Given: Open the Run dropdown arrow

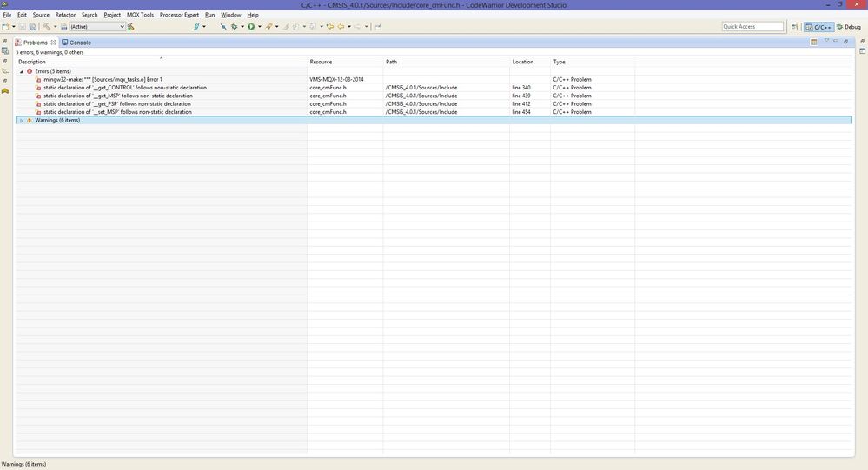Looking at the screenshot, I should tap(260, 27).
